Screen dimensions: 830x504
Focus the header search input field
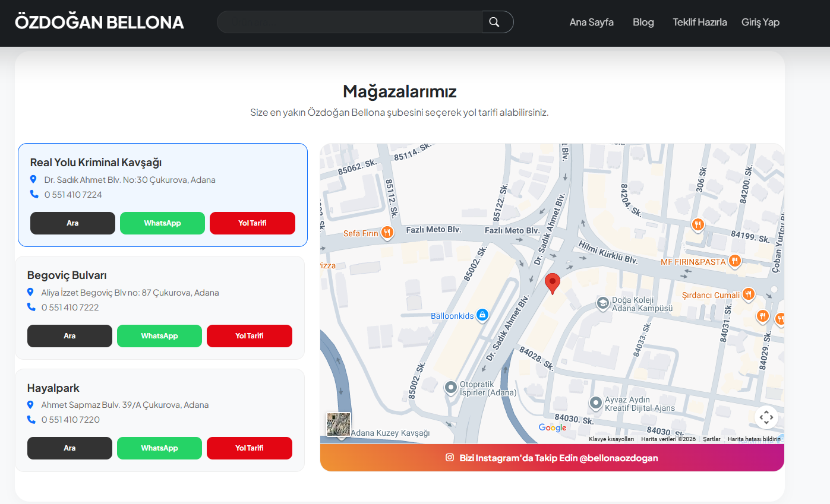351,22
